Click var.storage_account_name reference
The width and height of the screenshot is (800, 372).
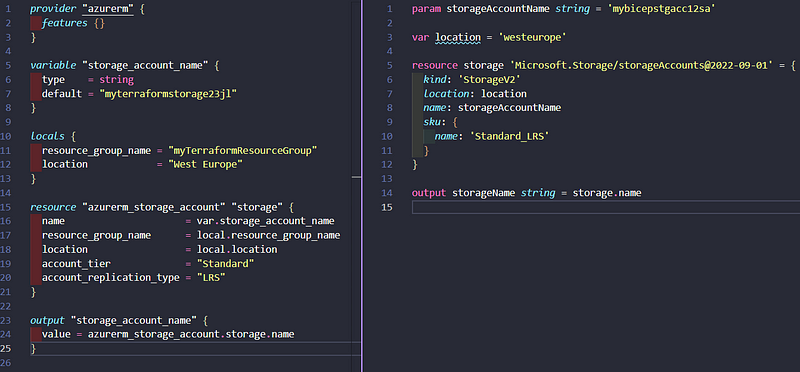(266, 221)
